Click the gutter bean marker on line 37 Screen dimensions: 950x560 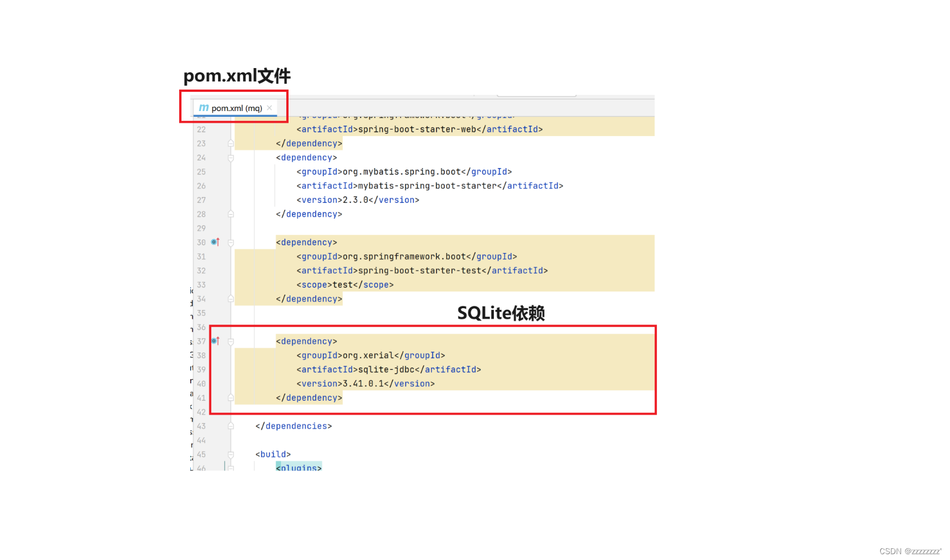(x=215, y=341)
